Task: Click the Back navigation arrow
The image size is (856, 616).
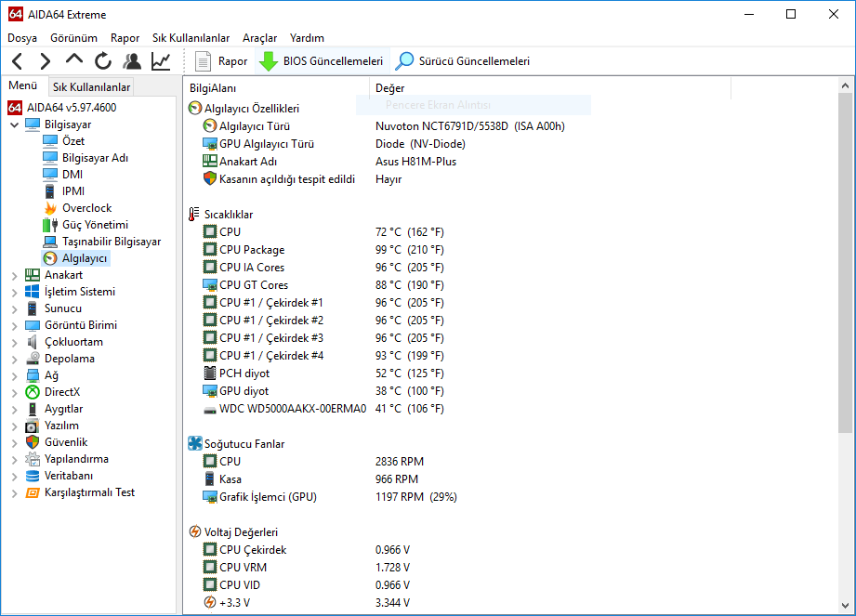Action: (x=17, y=61)
